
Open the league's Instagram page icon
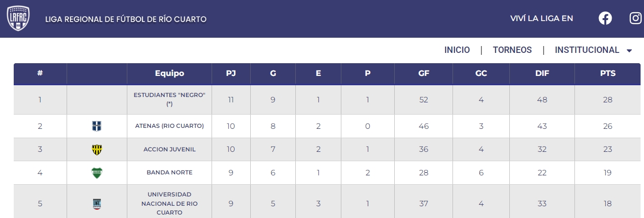[x=636, y=19]
